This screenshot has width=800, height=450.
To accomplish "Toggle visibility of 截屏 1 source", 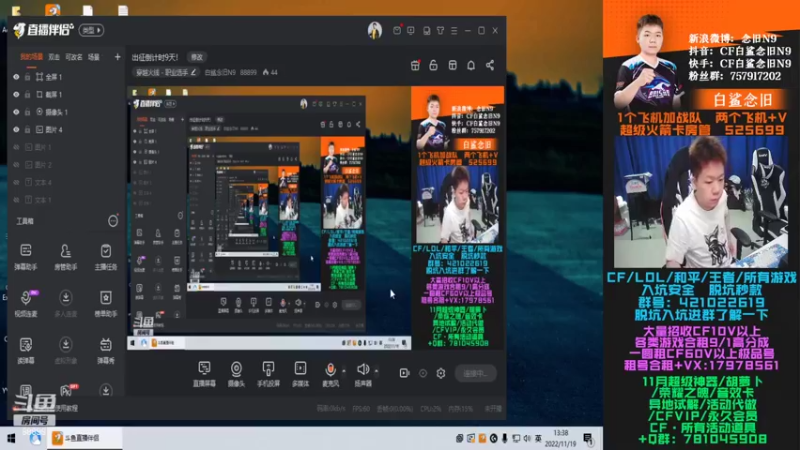I will pos(16,94).
